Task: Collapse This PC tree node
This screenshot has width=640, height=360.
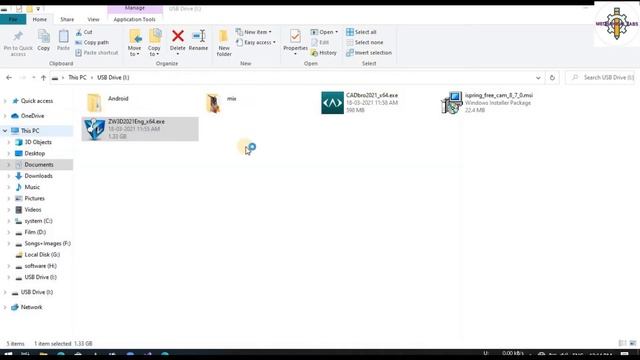Action: (5, 131)
